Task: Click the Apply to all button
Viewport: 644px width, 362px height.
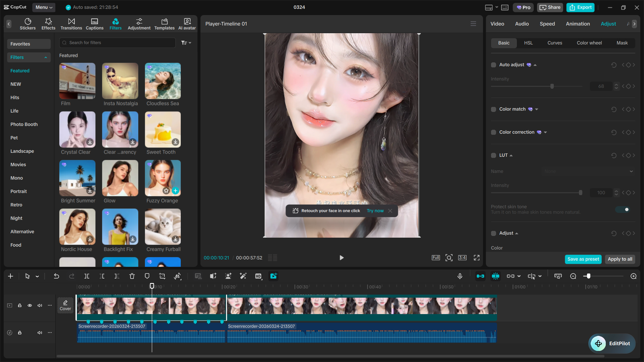Action: (x=620, y=259)
